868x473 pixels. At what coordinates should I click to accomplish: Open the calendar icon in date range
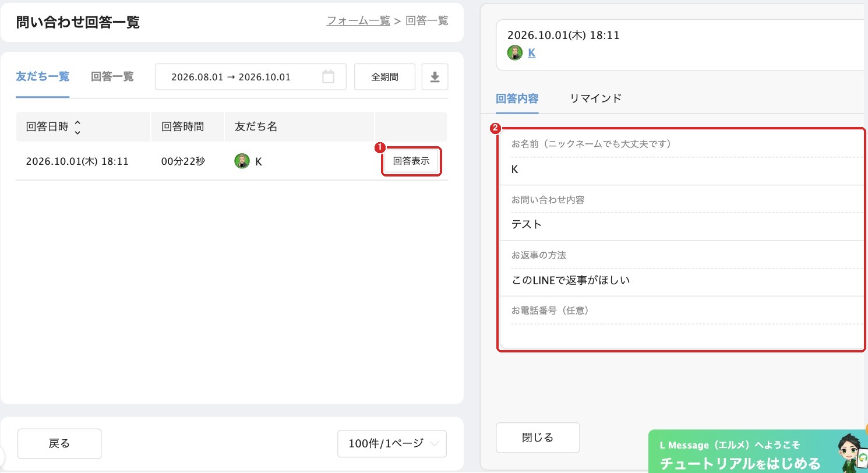tap(329, 77)
